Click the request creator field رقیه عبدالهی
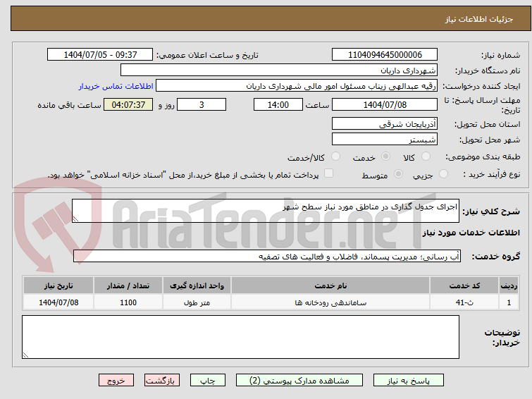Screen dimensions: 532x399 (x=297, y=86)
